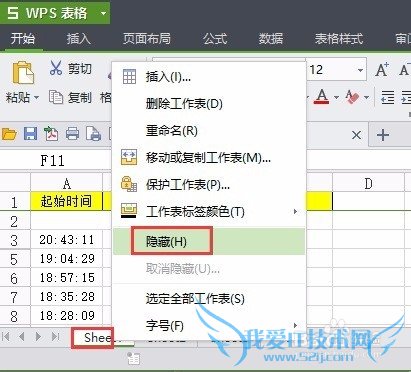Screen dimensions: 411x372
Task: Switch to the 开始 ribbon tab
Action: click(23, 39)
